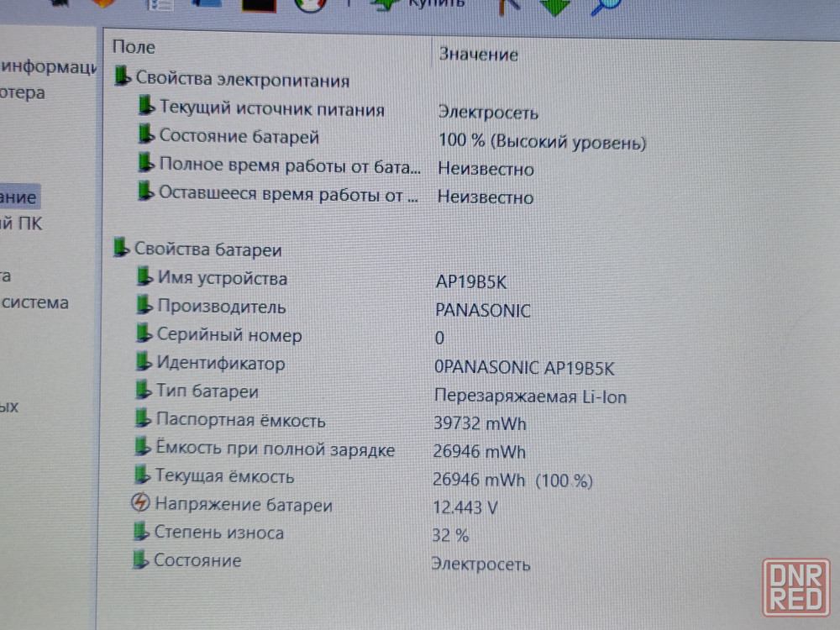Click the lightning icon next to Напряжение батареи
The image size is (840, 630).
pos(140,504)
